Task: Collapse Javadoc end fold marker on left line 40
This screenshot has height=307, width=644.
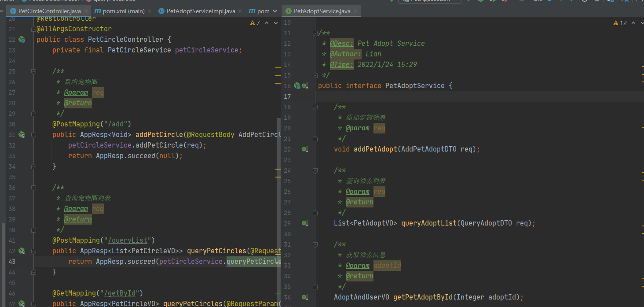Action: [x=33, y=230]
